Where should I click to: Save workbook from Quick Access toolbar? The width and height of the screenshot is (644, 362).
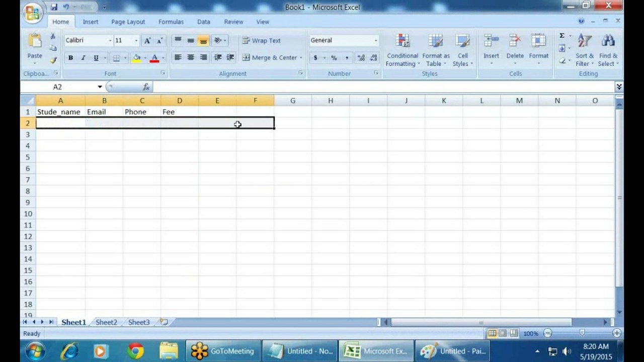(54, 7)
